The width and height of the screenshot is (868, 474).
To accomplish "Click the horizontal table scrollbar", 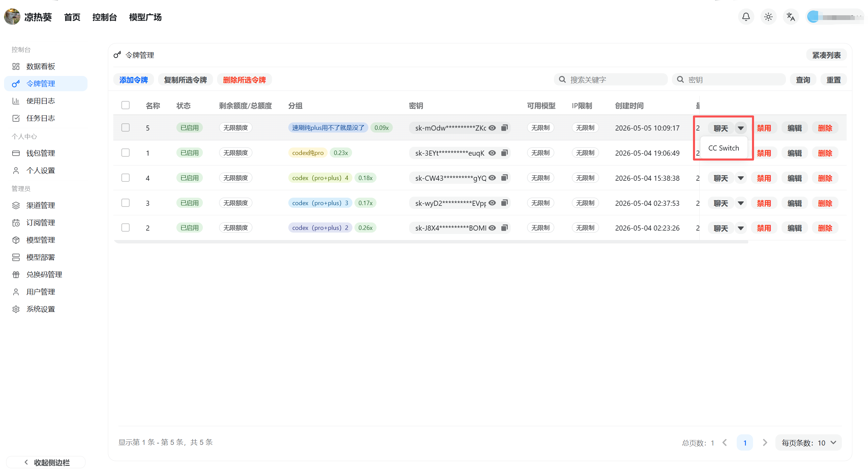I will pyautogui.click(x=431, y=242).
